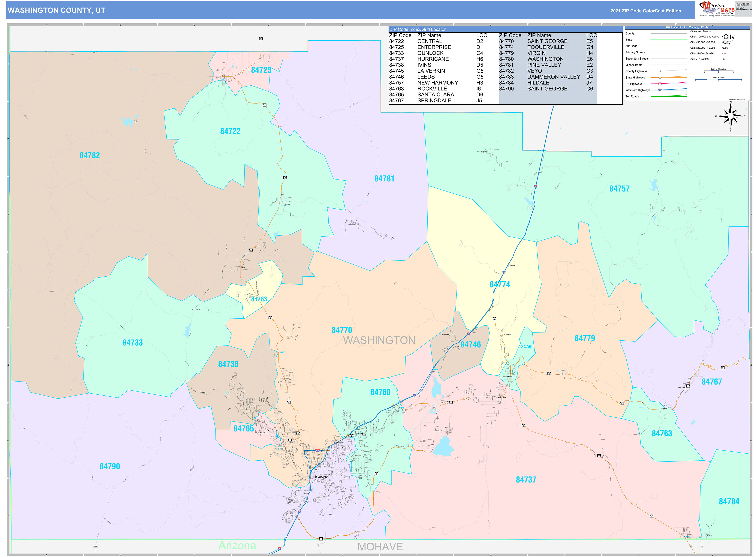Click the 'St George' city label on the map
756x557 pixels.
pyautogui.click(x=321, y=477)
